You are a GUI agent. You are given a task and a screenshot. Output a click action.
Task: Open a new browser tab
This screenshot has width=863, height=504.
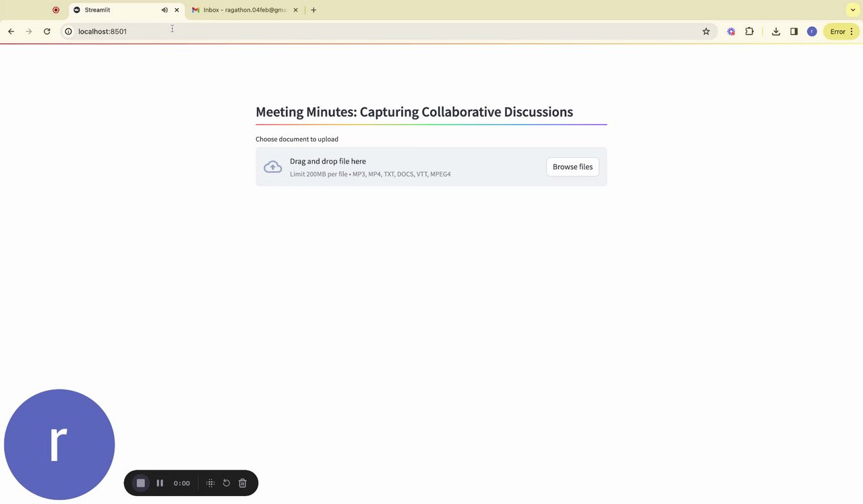click(314, 10)
